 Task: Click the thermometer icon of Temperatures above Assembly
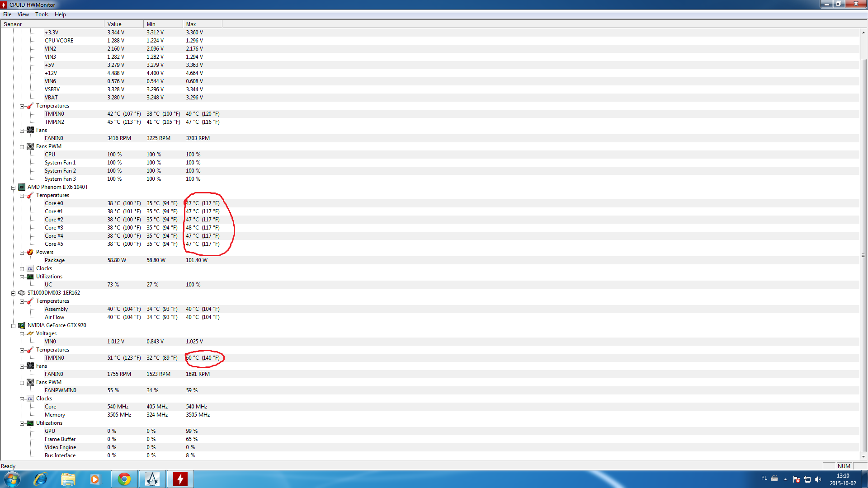point(30,301)
